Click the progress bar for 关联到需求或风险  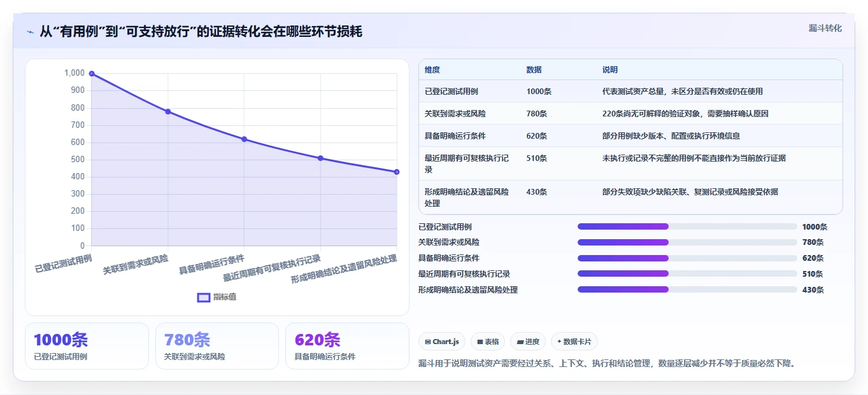point(687,242)
